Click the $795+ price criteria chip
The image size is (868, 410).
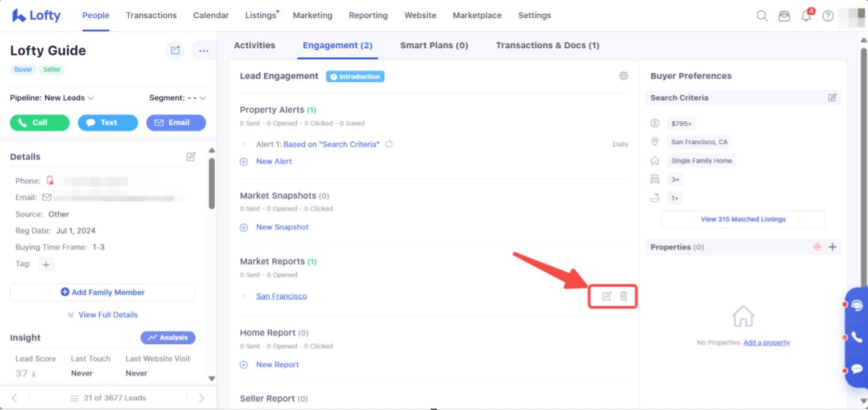click(681, 123)
